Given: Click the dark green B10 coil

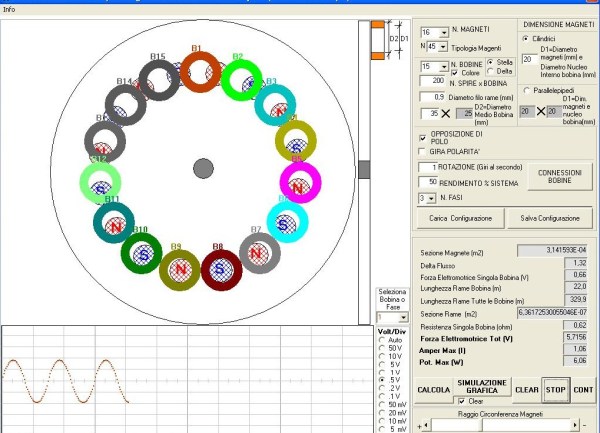Looking at the screenshot, I should click(x=141, y=253).
